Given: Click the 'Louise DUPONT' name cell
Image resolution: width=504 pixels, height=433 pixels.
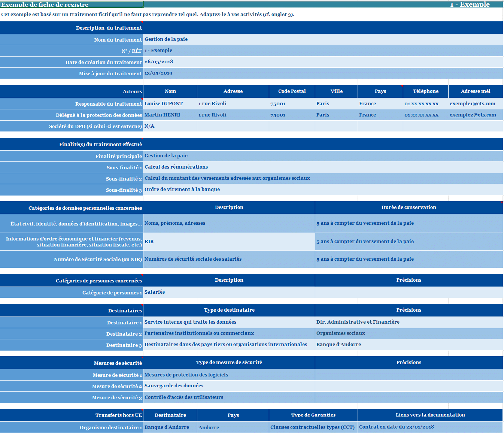Looking at the screenshot, I should (x=170, y=104).
